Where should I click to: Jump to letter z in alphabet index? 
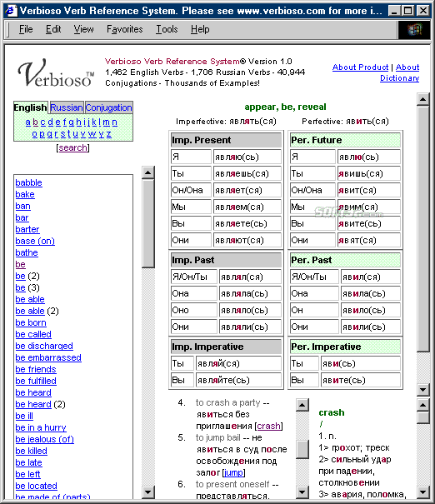click(x=109, y=134)
